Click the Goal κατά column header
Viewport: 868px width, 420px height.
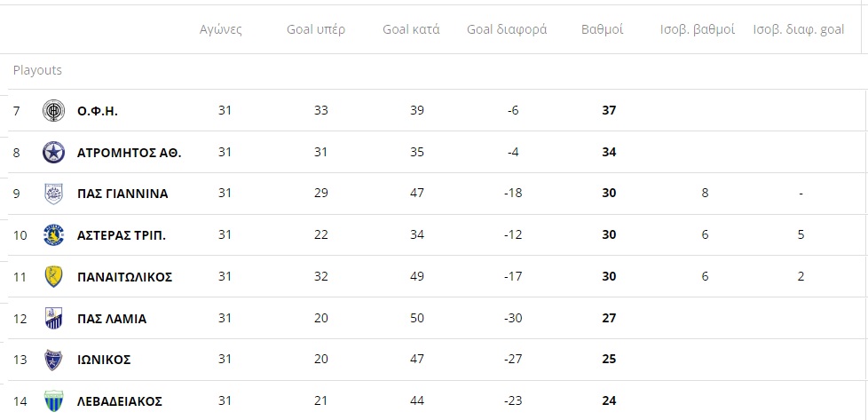[x=411, y=29]
